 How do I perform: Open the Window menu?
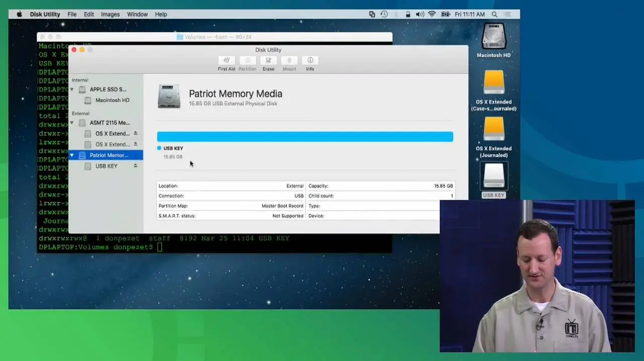coord(137,14)
